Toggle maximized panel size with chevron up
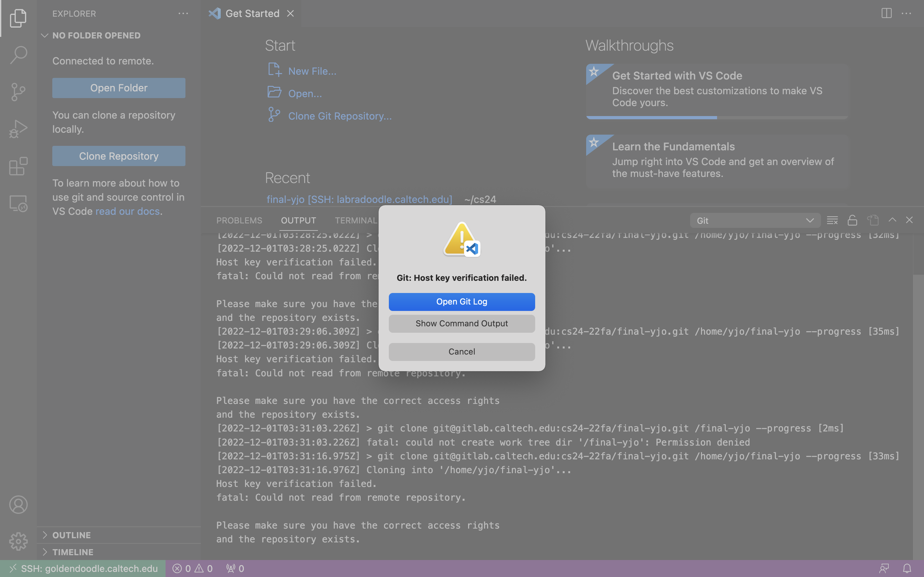 pyautogui.click(x=892, y=220)
